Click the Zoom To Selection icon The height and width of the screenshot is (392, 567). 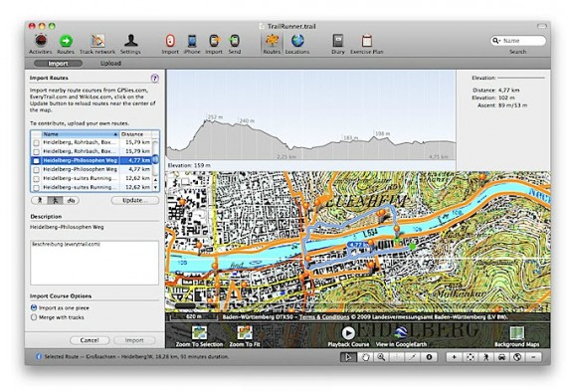199,333
